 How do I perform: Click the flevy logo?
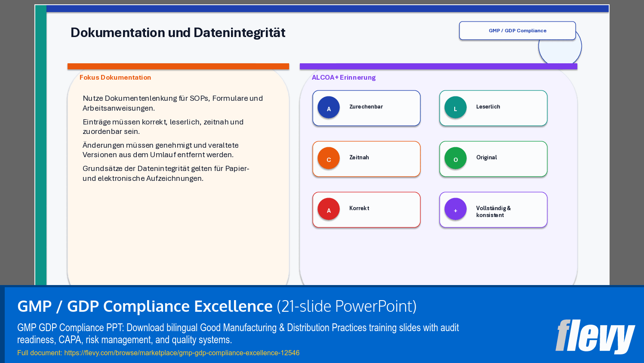click(x=595, y=336)
